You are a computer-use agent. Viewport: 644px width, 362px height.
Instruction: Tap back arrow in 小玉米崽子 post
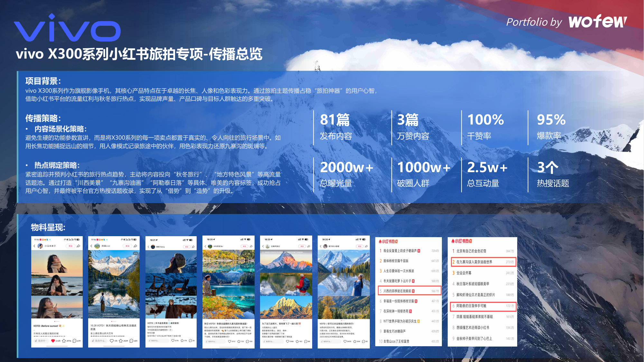(x=34, y=246)
